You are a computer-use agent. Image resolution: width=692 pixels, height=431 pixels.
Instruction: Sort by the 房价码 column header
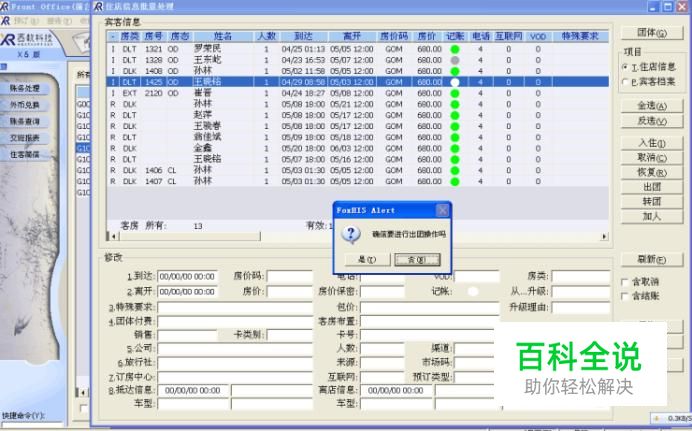394,36
